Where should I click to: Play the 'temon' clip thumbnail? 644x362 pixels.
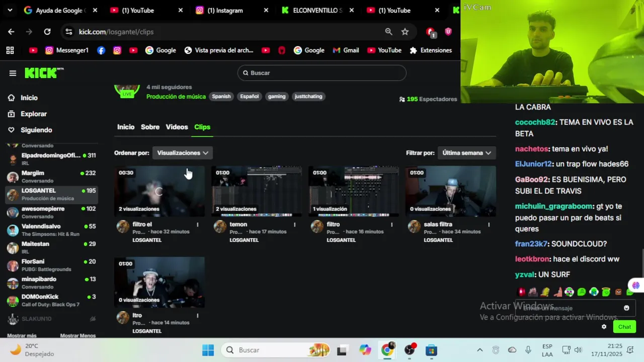257,191
